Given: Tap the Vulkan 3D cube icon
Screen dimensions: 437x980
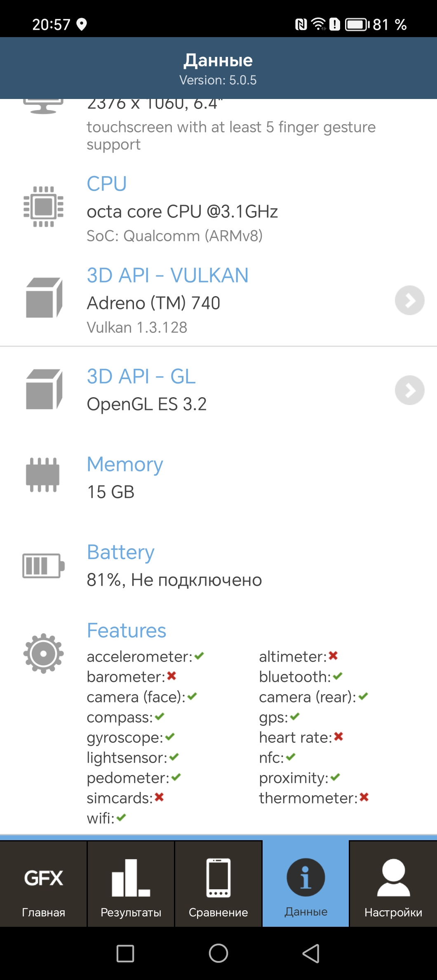Looking at the screenshot, I should tap(44, 298).
